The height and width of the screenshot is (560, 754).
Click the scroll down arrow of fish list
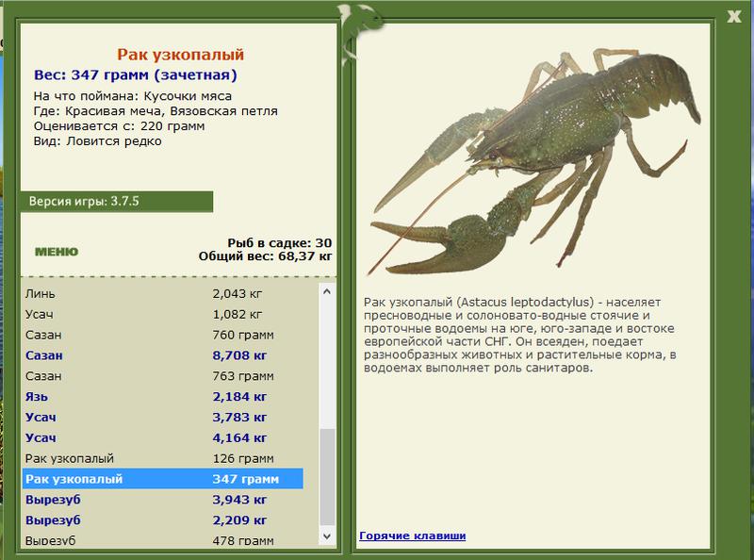327,535
